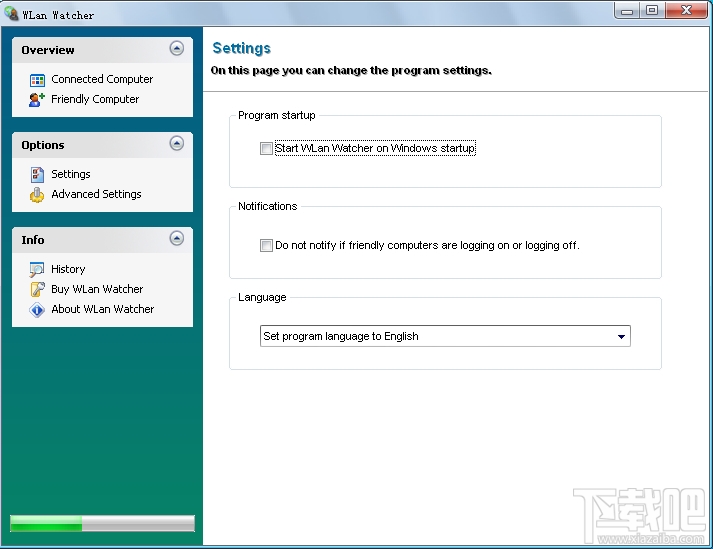Click the Connected Computer grid icon
This screenshot has height=549, width=713.
(37, 80)
